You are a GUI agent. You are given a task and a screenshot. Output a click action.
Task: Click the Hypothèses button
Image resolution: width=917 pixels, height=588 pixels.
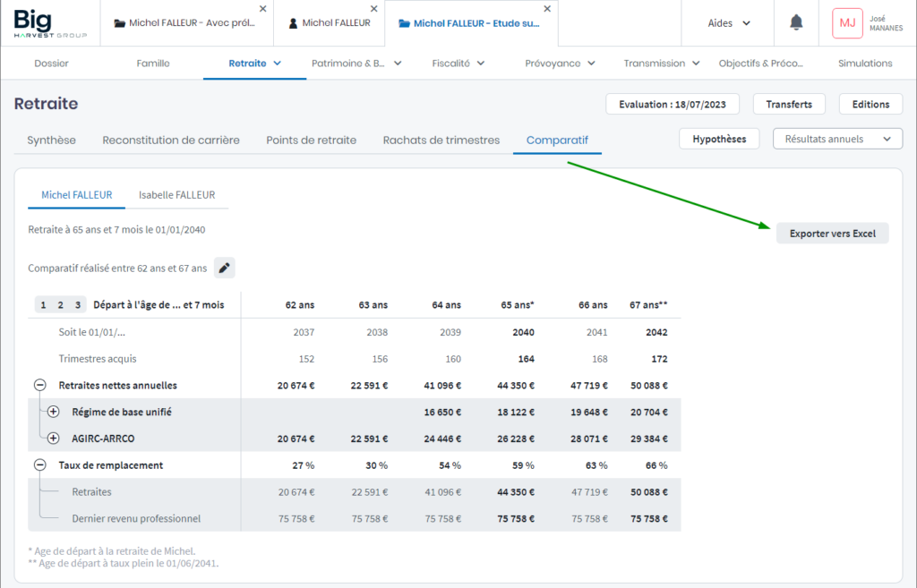[x=719, y=139]
